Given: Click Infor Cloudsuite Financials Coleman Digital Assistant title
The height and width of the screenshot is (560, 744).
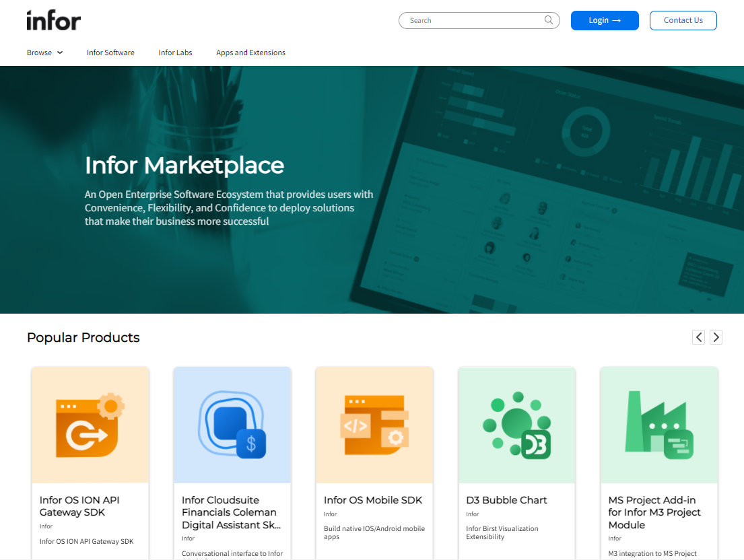Looking at the screenshot, I should 231,513.
